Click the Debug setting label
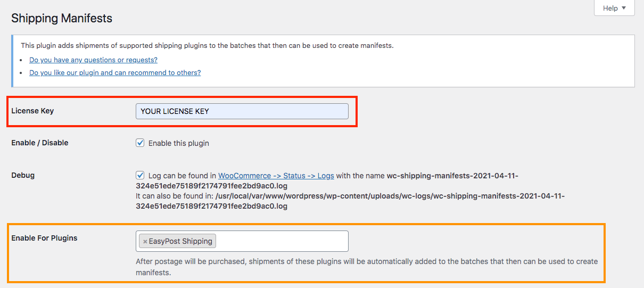Viewport: 644px width, 288px height. [x=23, y=175]
